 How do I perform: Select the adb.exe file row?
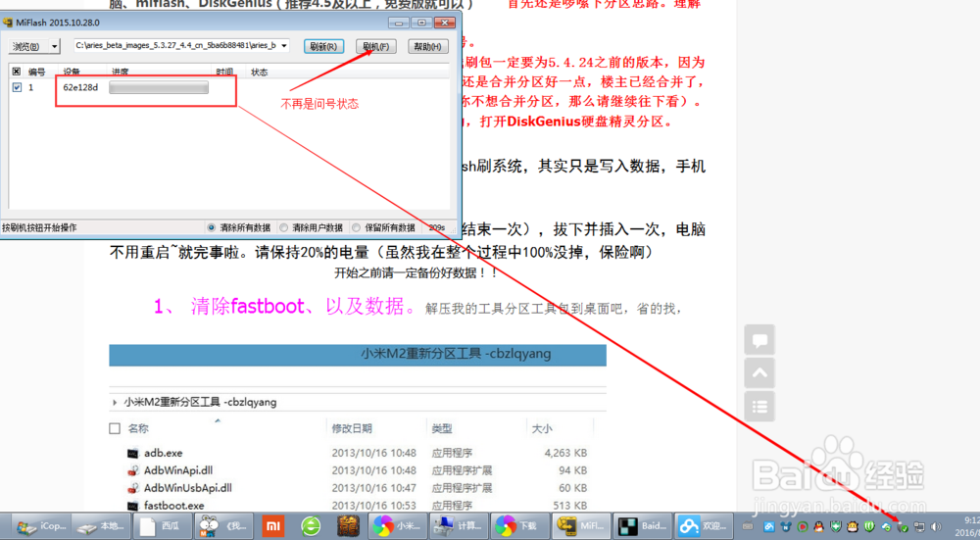357,453
